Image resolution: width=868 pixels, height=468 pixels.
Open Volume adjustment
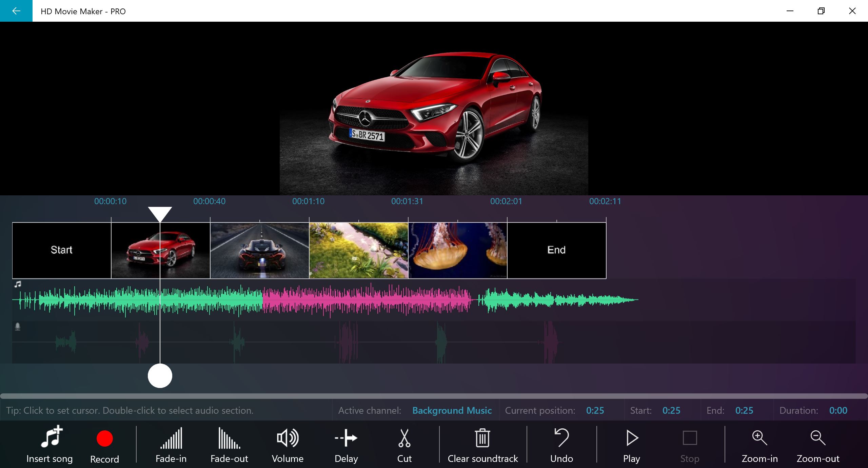click(288, 444)
